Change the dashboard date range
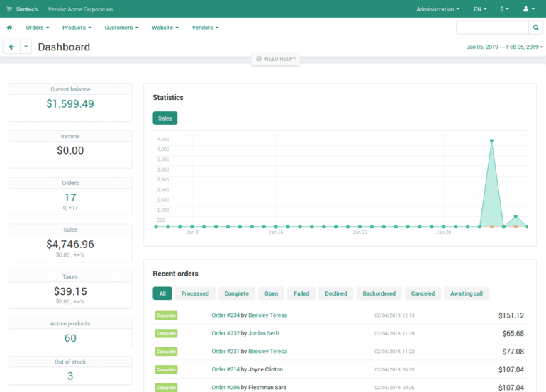This screenshot has height=392, width=546. 504,47
